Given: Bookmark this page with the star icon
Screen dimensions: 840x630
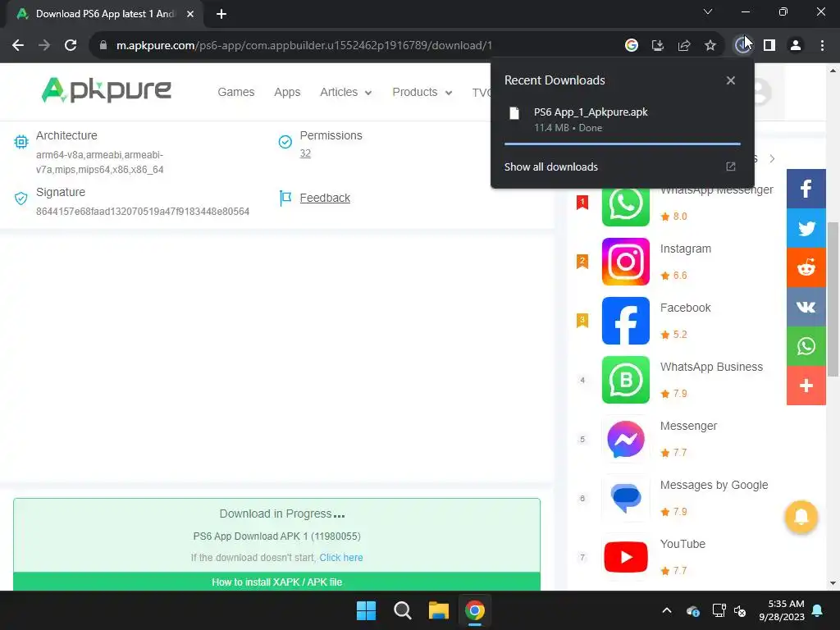Looking at the screenshot, I should tap(710, 46).
